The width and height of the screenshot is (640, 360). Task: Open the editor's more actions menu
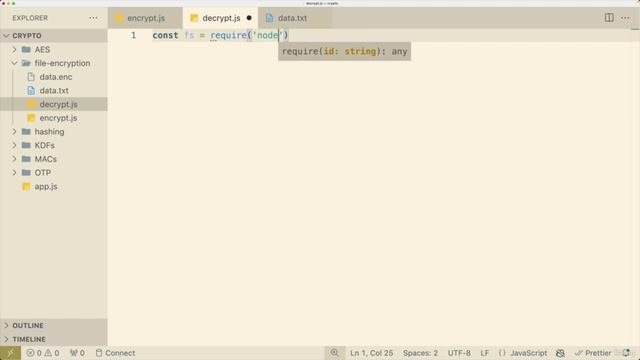[625, 18]
